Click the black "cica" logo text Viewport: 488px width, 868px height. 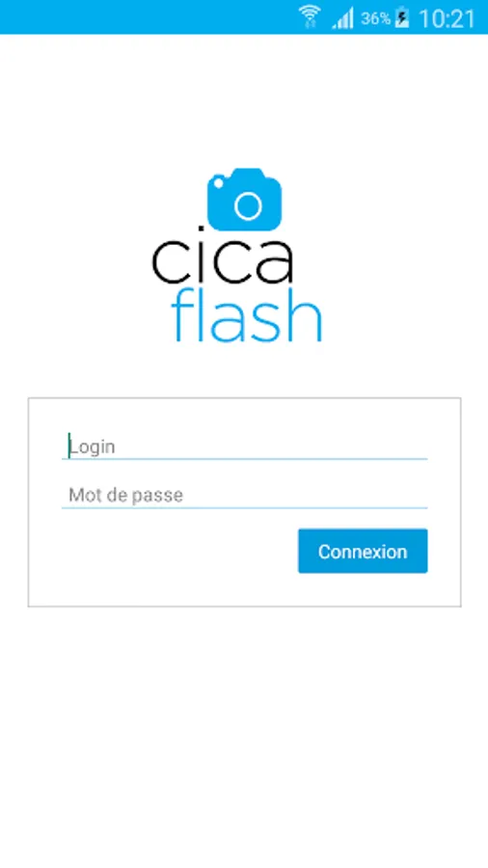[223, 260]
